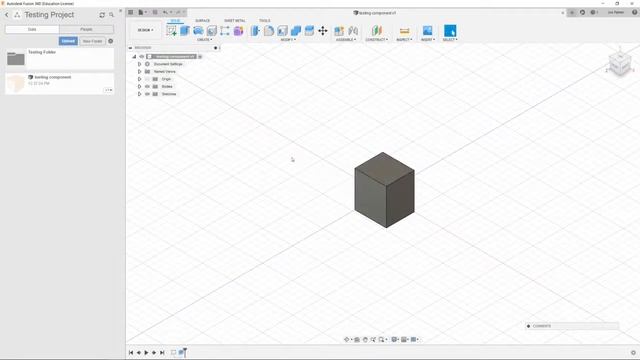Select the Revolve tool icon

click(198, 31)
